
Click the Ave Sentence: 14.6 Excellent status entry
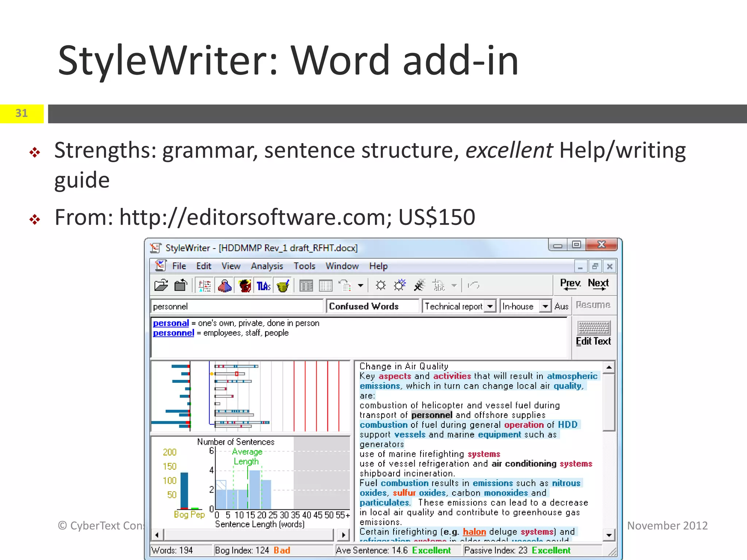pos(398,551)
